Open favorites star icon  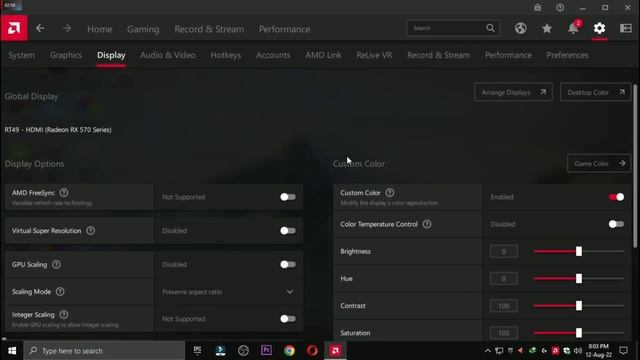(547, 28)
